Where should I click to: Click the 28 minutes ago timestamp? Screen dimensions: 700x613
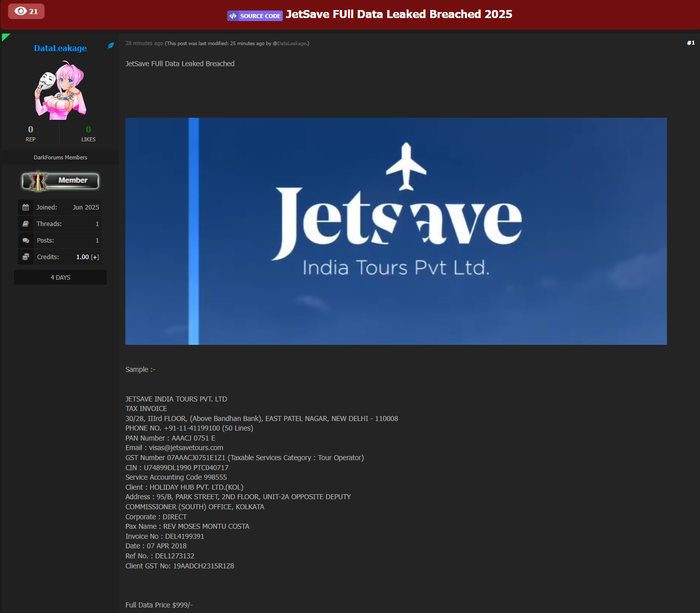tap(144, 43)
